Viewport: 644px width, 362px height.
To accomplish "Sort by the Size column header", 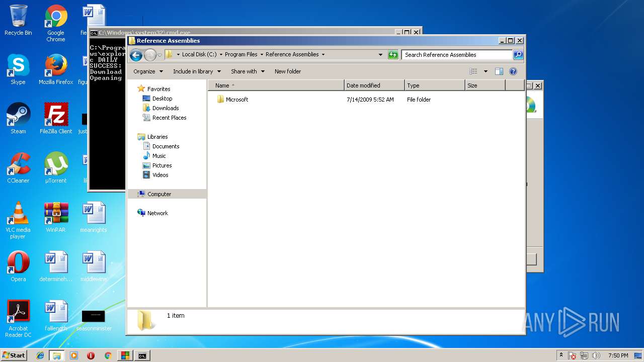I will tap(485, 85).
